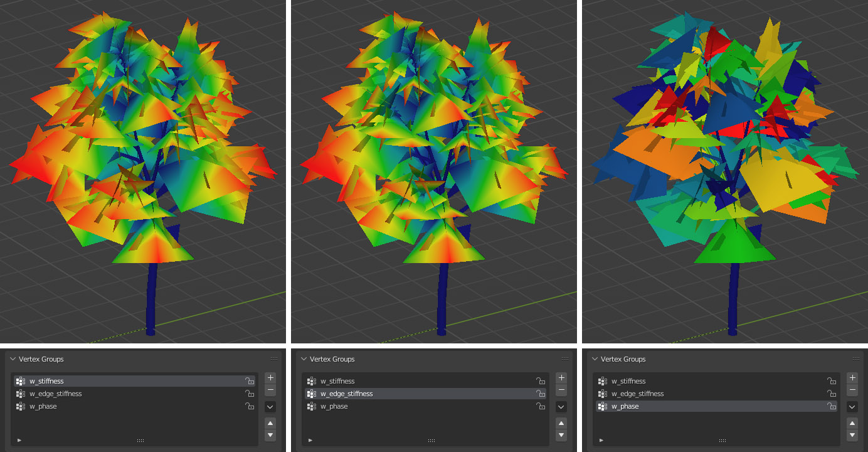Collapse the left Vertex Groups panel header
The height and width of the screenshot is (452, 868).
(13, 359)
